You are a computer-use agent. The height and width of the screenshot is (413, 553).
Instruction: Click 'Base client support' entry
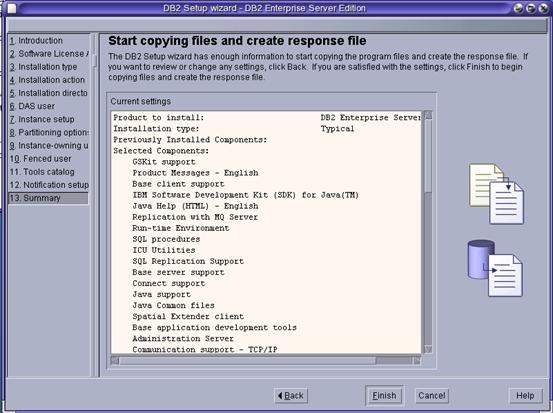[178, 184]
